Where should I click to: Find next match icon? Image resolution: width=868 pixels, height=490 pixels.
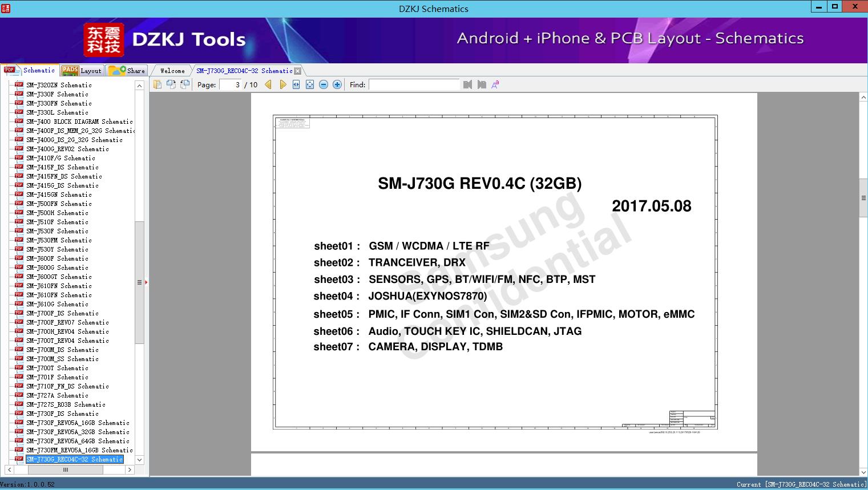(482, 84)
